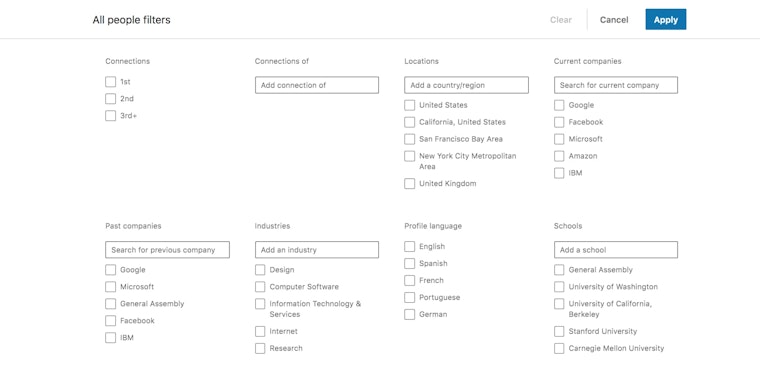Viewport: 760px width, 380px height.
Task: Tick German profile language
Action: pos(410,315)
